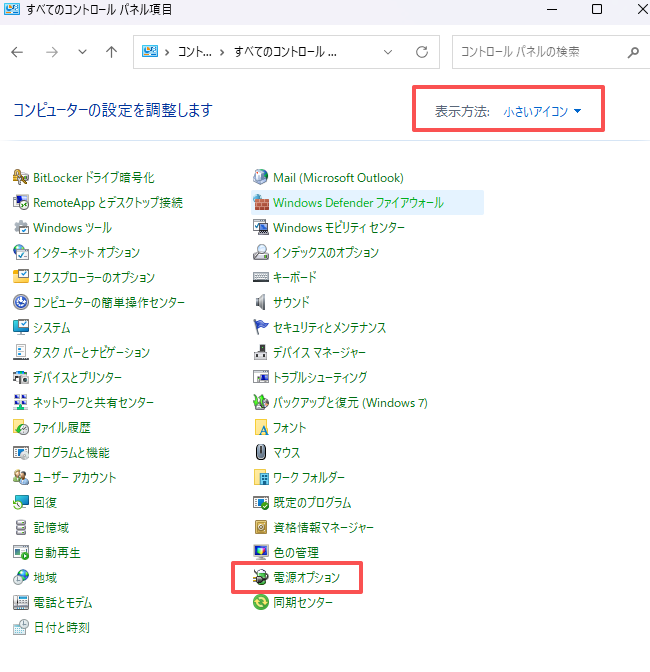
Task: Click the window title bar control panel icon
Action: click(12, 9)
